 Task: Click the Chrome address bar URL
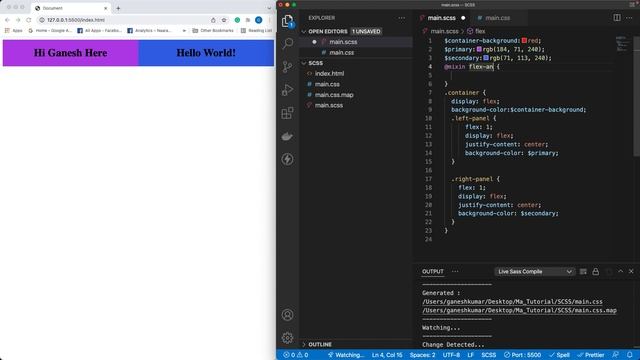tap(76, 20)
